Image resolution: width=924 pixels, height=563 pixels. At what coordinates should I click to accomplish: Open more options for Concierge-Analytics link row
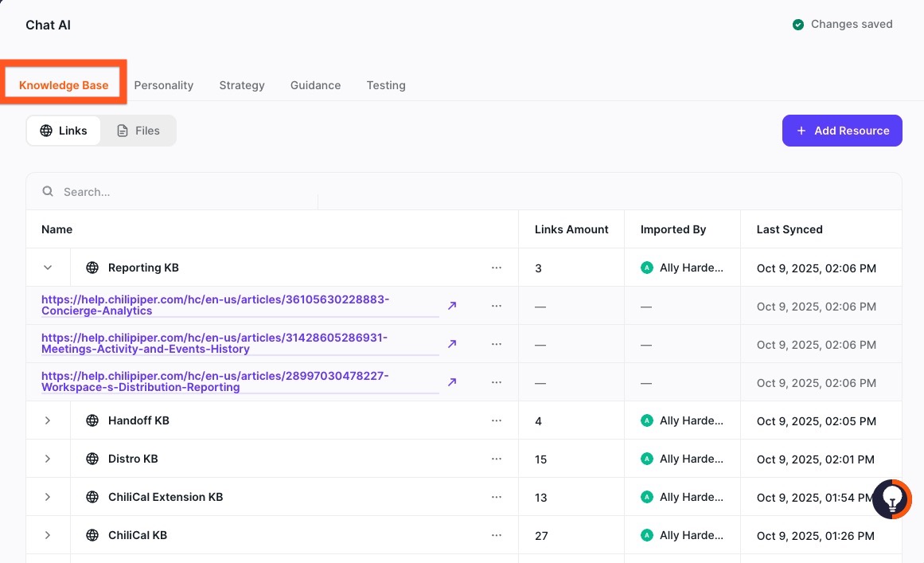(497, 306)
